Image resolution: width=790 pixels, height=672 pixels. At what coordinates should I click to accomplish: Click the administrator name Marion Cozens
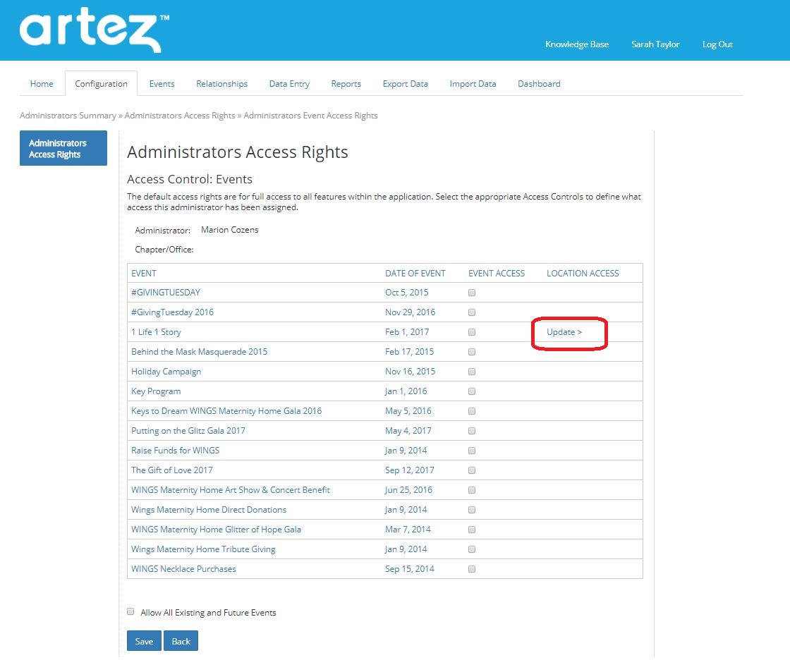[x=230, y=230]
